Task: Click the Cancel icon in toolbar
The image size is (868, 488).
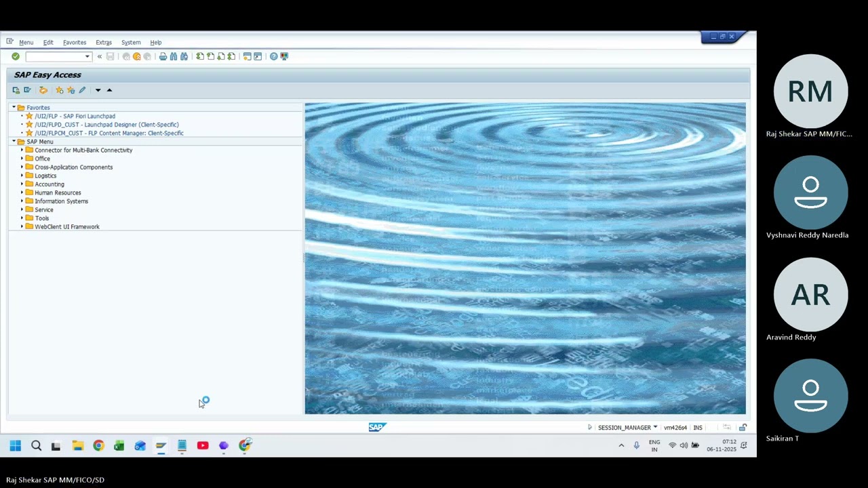Action: [147, 56]
